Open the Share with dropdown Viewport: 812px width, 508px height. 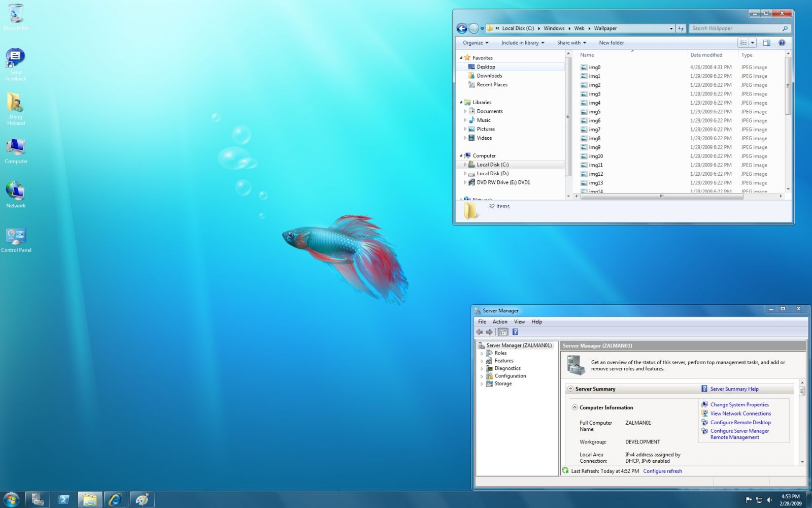(571, 43)
